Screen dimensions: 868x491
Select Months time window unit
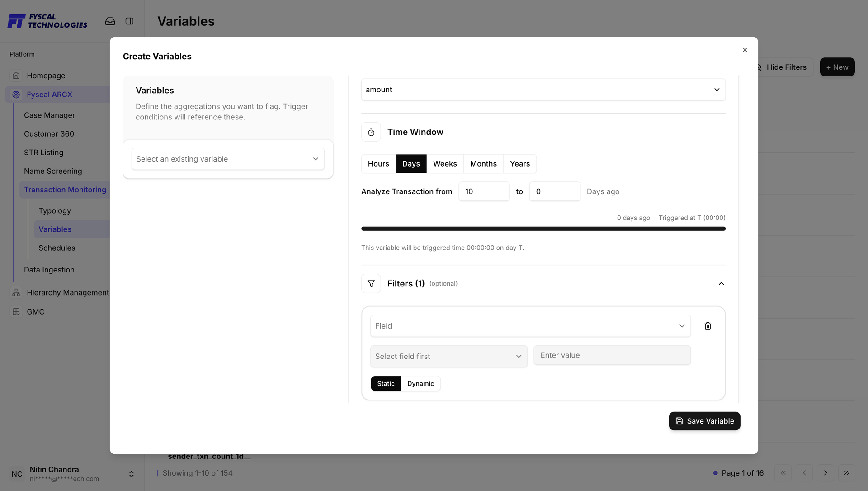click(x=483, y=164)
